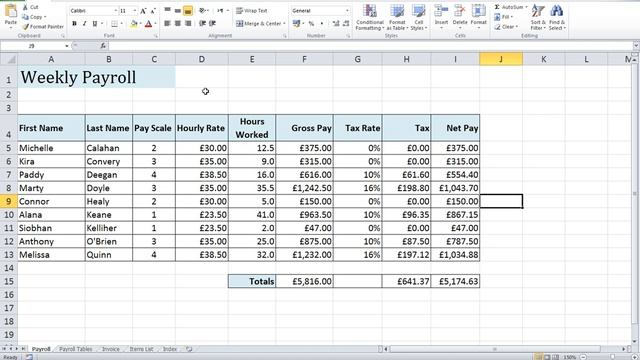Click the Borders icon

114,24
